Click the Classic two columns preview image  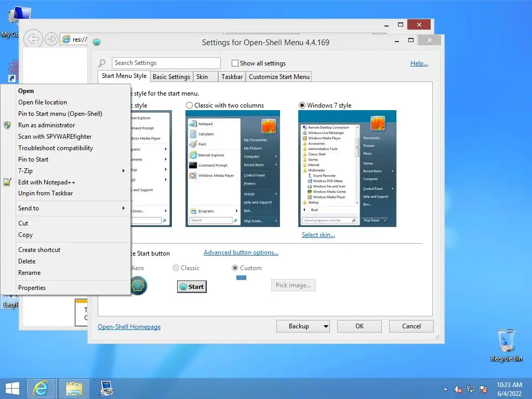coord(233,169)
